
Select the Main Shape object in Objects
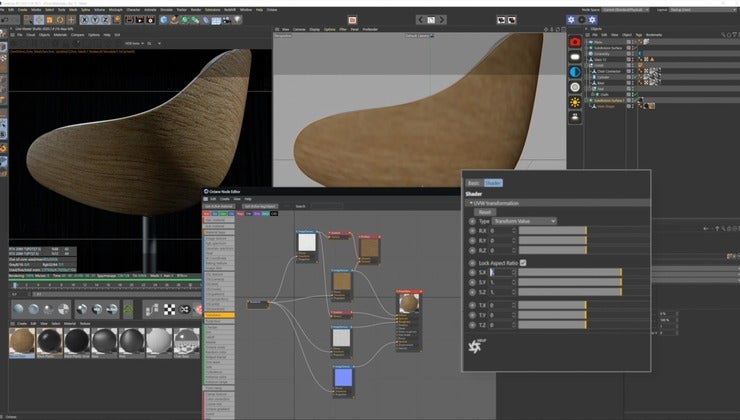pyautogui.click(x=606, y=106)
